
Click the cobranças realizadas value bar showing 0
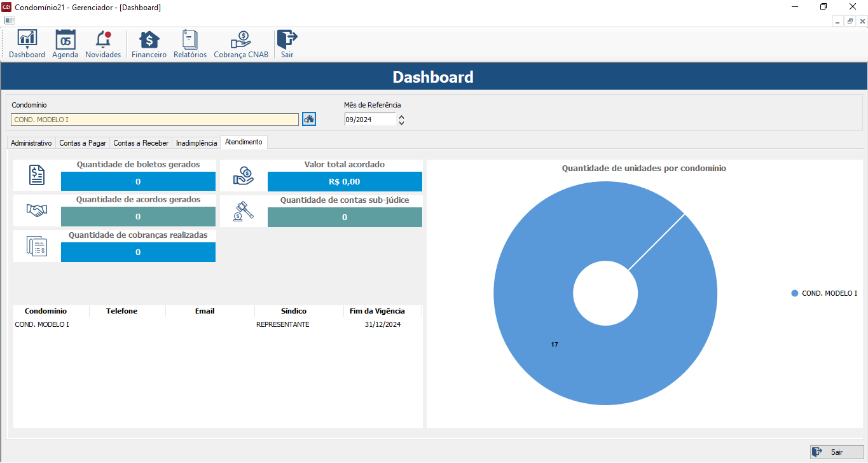pos(138,252)
